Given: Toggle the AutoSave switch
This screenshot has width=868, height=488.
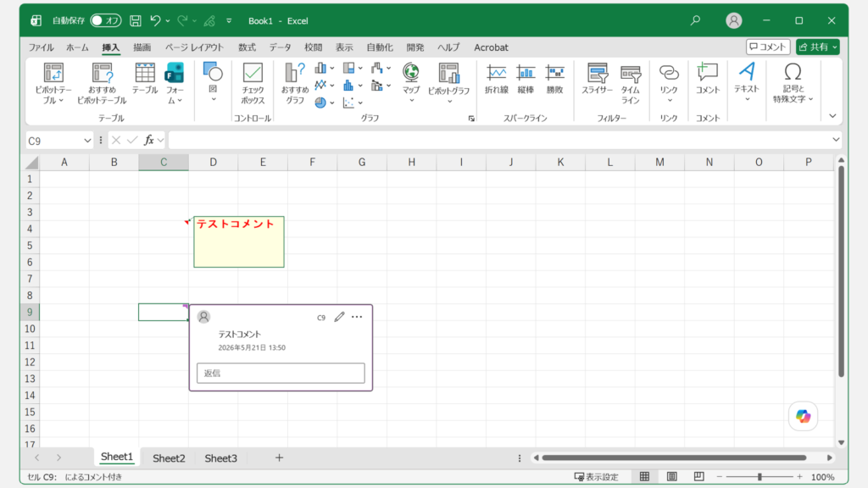Looking at the screenshot, I should [106, 20].
